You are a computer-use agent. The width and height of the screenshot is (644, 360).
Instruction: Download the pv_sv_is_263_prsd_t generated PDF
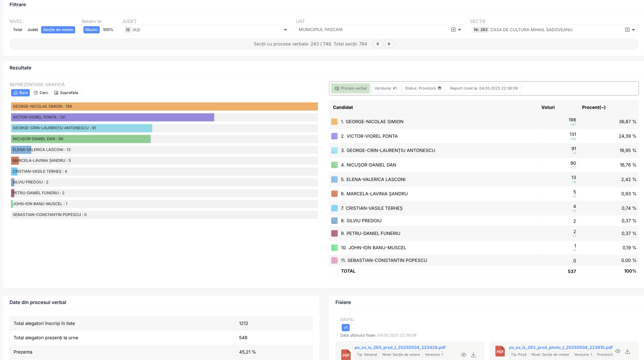point(473,355)
